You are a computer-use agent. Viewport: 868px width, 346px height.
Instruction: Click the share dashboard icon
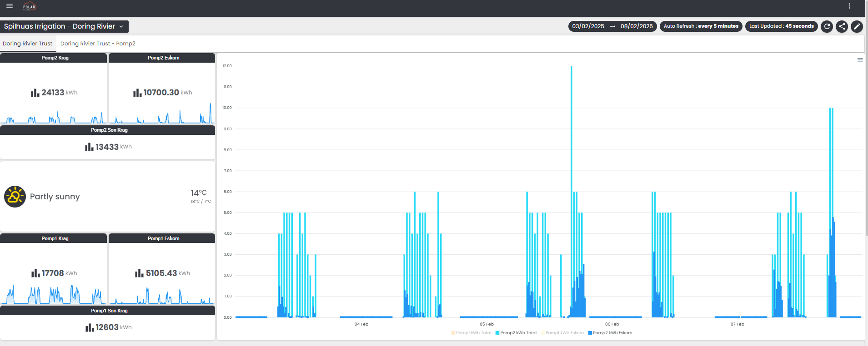842,26
